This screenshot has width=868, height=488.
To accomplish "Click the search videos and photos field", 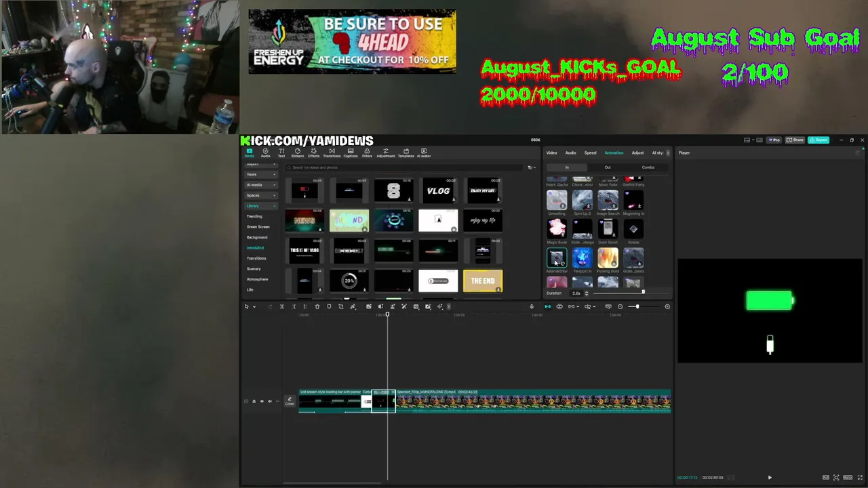I will point(406,167).
